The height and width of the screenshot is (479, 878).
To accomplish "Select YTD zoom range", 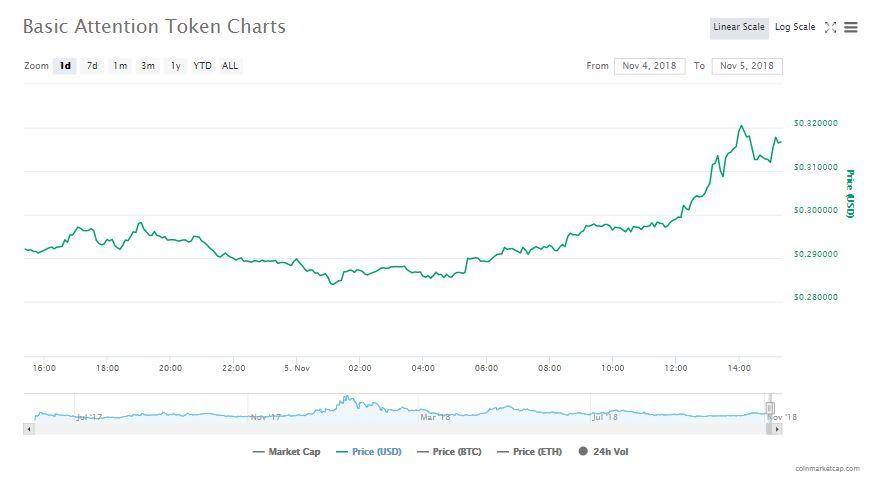I will (x=202, y=66).
